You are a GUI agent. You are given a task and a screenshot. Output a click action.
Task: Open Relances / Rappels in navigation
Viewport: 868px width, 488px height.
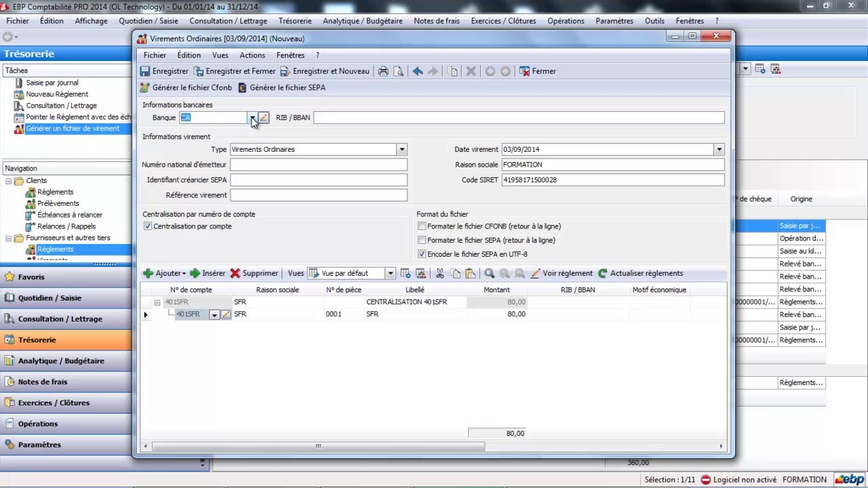coord(66,226)
